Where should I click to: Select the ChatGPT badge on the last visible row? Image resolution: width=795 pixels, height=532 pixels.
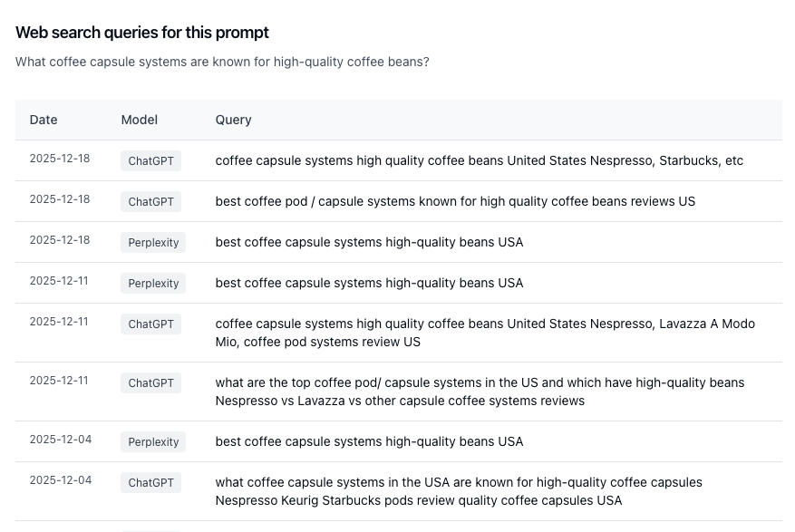(x=150, y=482)
